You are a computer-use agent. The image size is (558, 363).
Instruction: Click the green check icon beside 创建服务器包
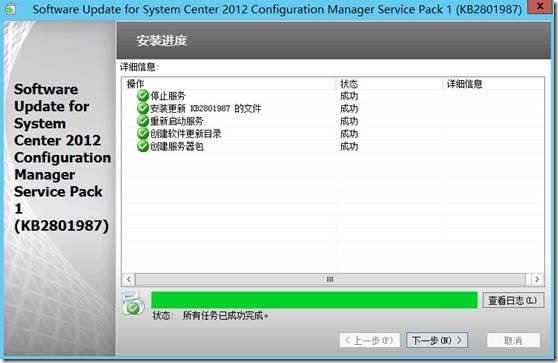pyautogui.click(x=143, y=146)
